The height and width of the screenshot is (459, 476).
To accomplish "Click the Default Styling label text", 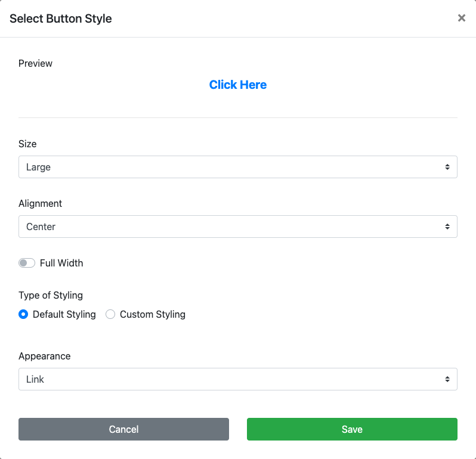I will pos(64,314).
